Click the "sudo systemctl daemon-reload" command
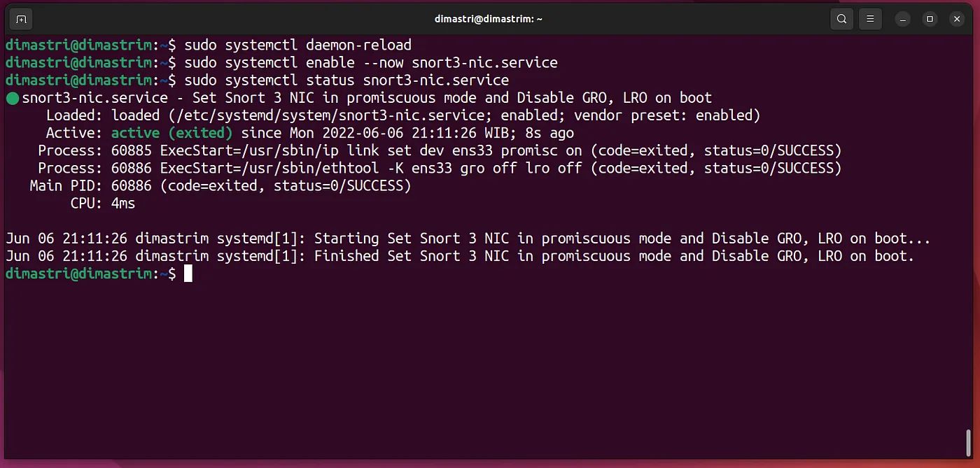Image resolution: width=980 pixels, height=468 pixels. 297,45
